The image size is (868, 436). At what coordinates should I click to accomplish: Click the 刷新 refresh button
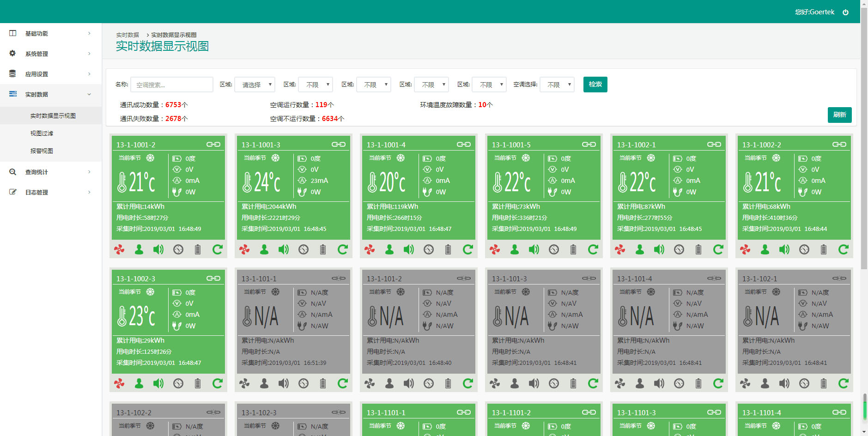pos(840,115)
